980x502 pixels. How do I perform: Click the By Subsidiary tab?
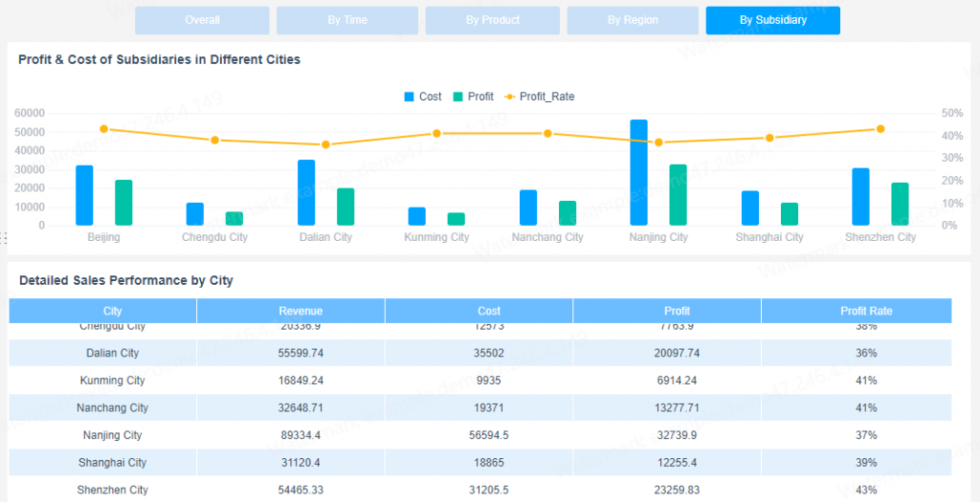pyautogui.click(x=773, y=20)
